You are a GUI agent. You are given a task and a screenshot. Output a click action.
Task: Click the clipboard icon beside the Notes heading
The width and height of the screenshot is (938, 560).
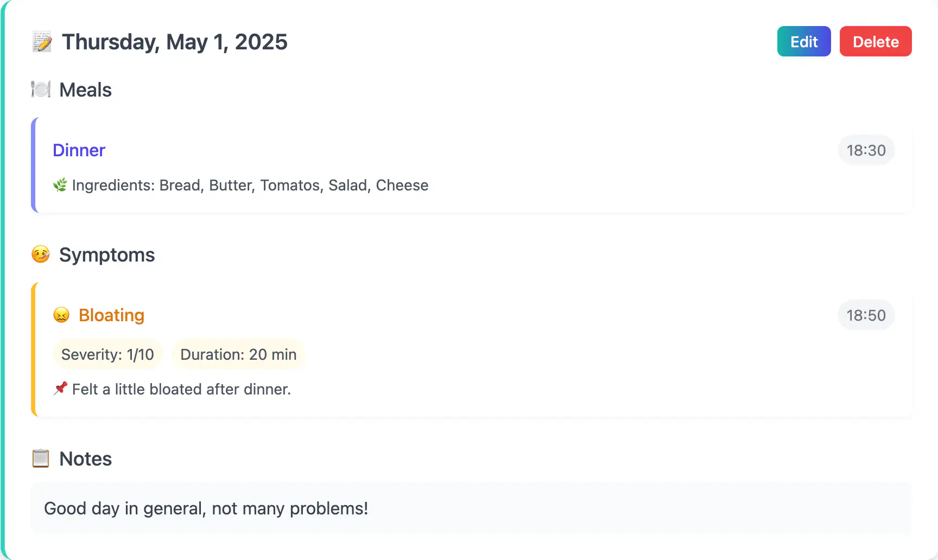coord(40,458)
